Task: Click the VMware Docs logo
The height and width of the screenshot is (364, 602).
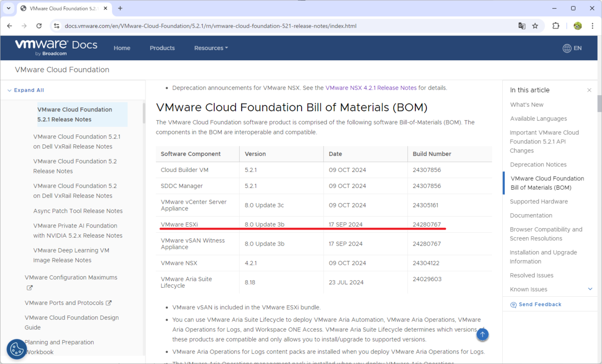Action: (56, 47)
